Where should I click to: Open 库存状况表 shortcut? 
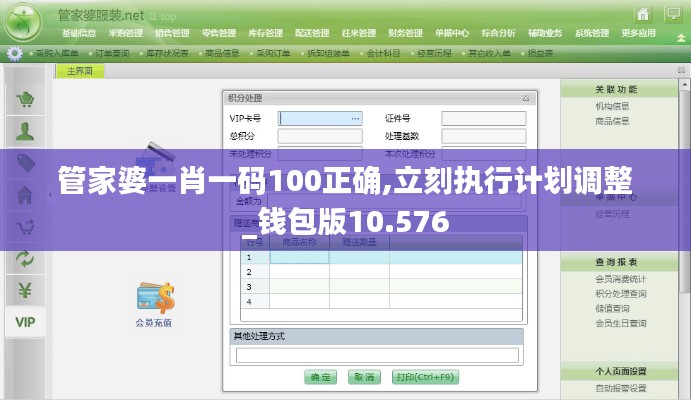(x=167, y=53)
